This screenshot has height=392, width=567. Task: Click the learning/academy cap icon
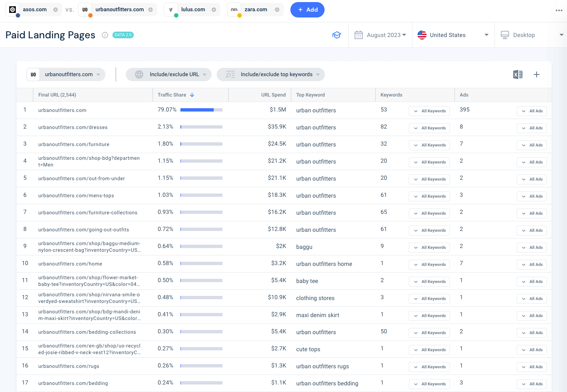pyautogui.click(x=337, y=35)
